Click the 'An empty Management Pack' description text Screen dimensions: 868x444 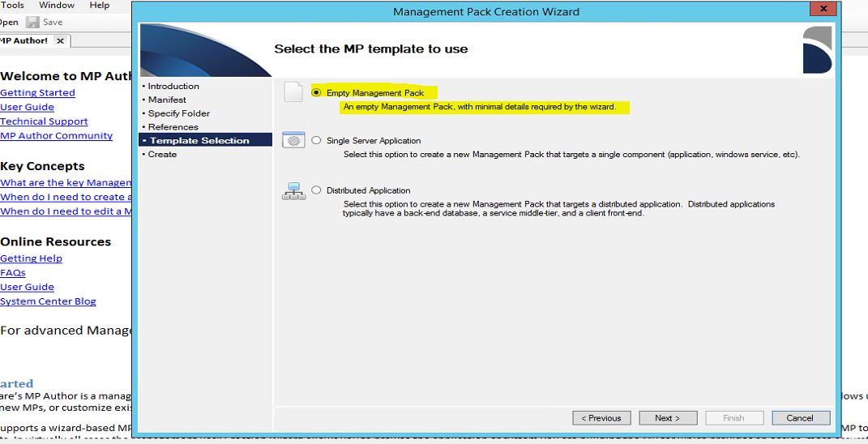pyautogui.click(x=480, y=106)
